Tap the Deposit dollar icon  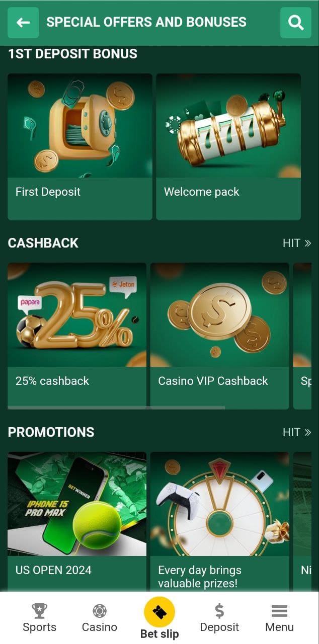tap(219, 611)
